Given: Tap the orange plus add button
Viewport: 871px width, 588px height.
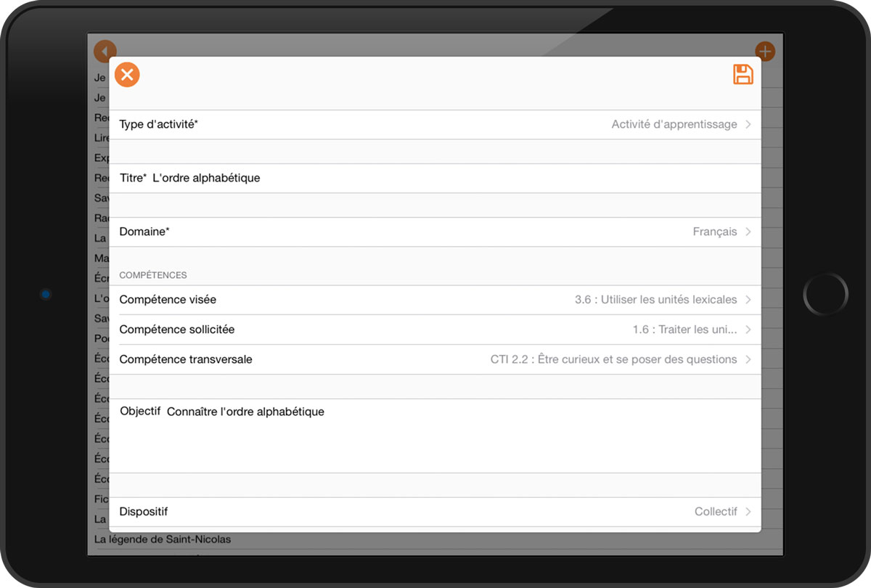Looking at the screenshot, I should click(765, 52).
